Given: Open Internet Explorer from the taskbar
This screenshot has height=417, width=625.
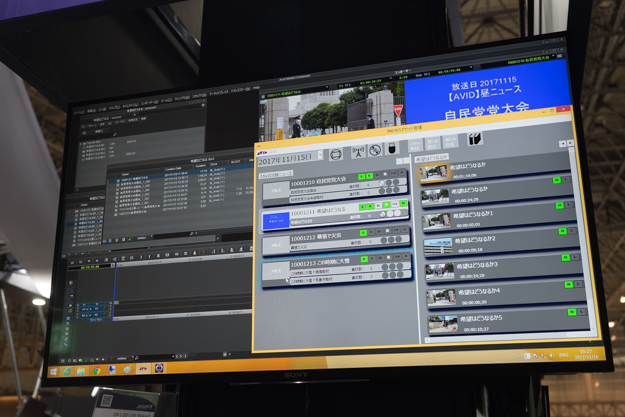Looking at the screenshot, I should click(68, 371).
